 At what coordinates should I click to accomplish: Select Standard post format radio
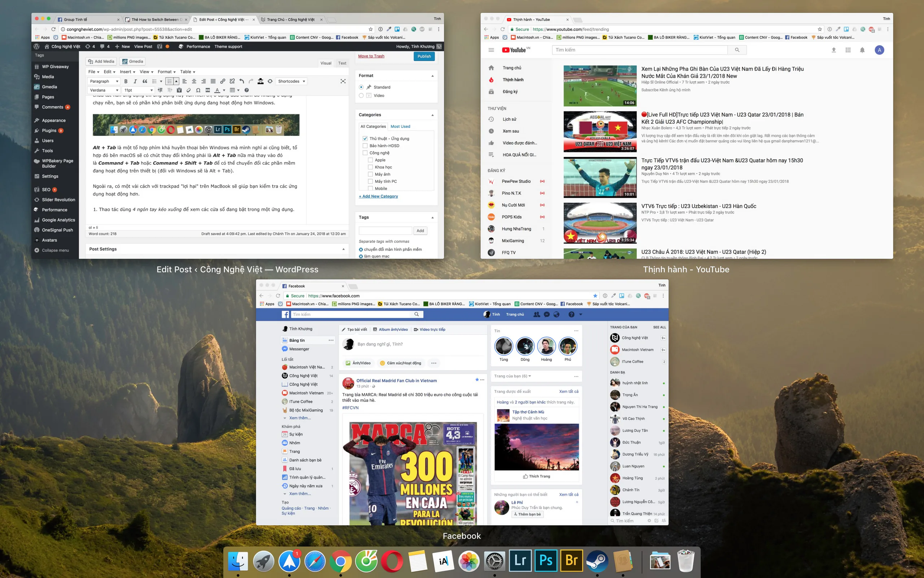pos(361,87)
